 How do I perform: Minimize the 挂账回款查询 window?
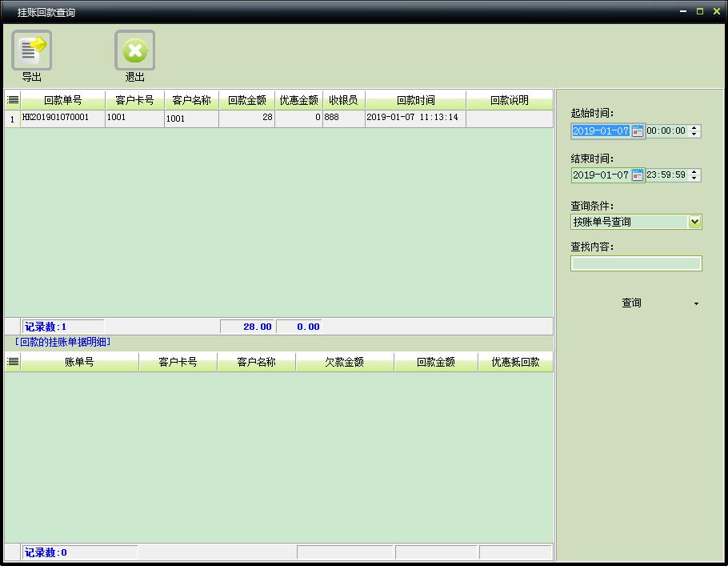683,11
